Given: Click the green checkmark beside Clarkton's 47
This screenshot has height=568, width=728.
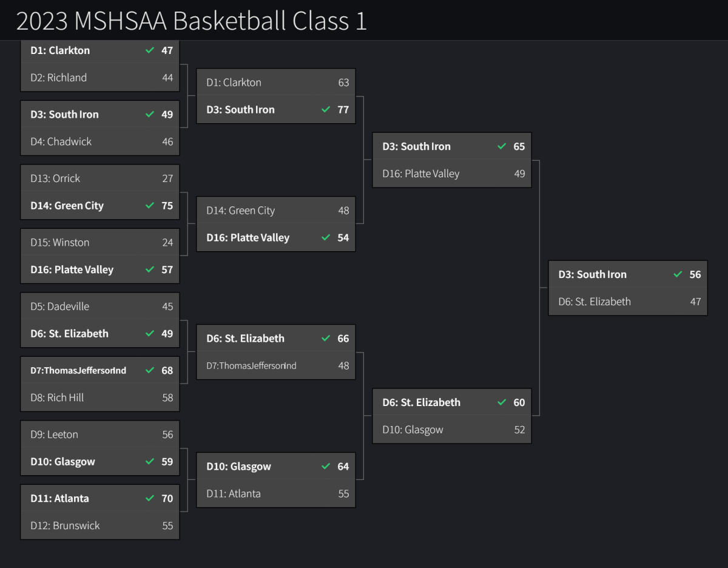Looking at the screenshot, I should pyautogui.click(x=150, y=50).
